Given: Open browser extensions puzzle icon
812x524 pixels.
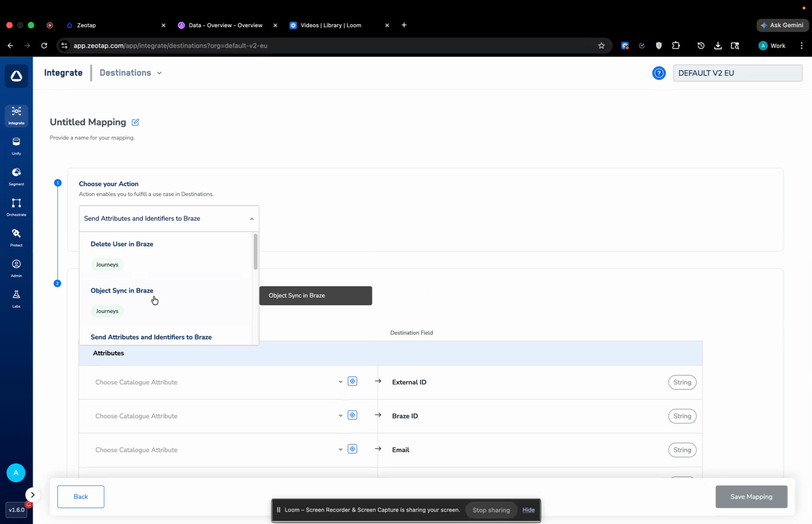Looking at the screenshot, I should (676, 46).
